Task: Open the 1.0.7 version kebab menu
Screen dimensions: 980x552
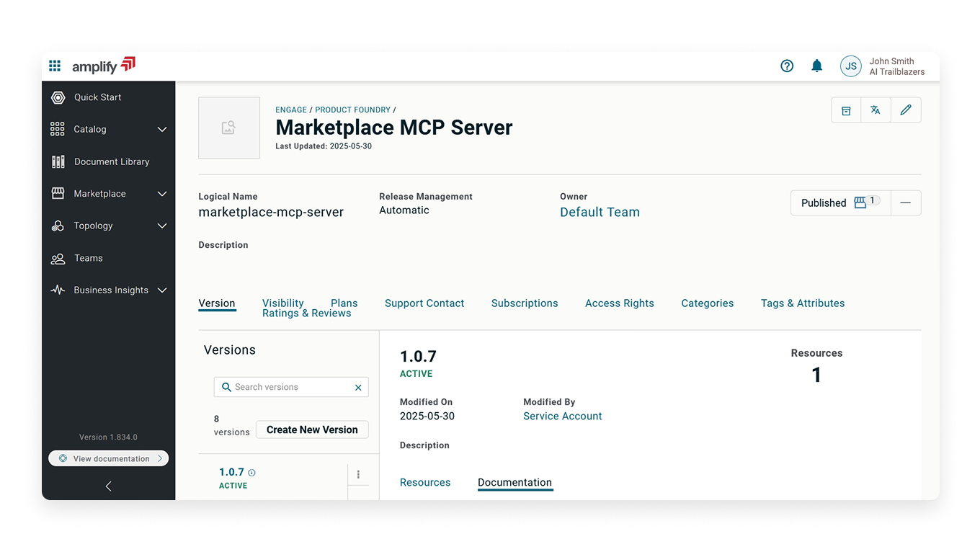Action: (358, 474)
